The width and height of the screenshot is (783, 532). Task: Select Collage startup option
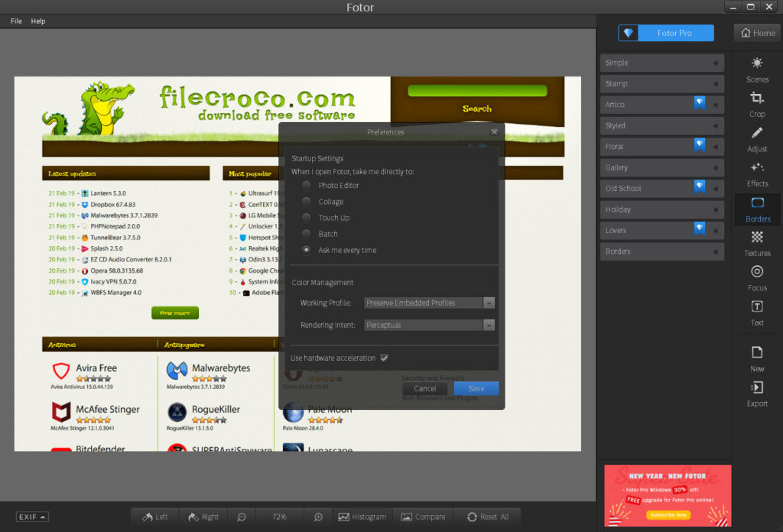[307, 202]
